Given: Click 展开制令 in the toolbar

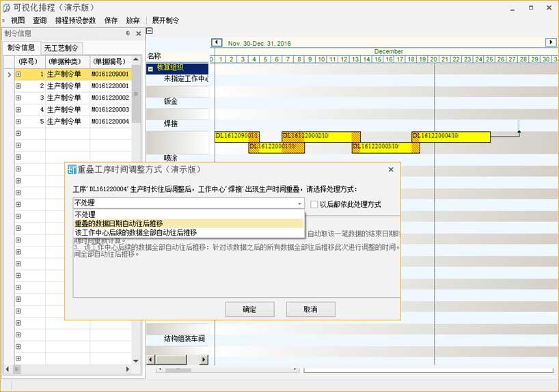Looking at the screenshot, I should click(165, 20).
